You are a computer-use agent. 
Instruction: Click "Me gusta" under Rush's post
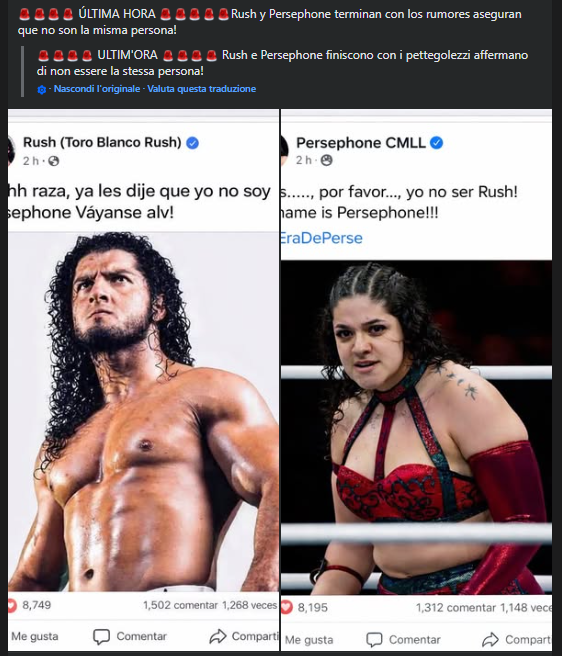(34, 636)
